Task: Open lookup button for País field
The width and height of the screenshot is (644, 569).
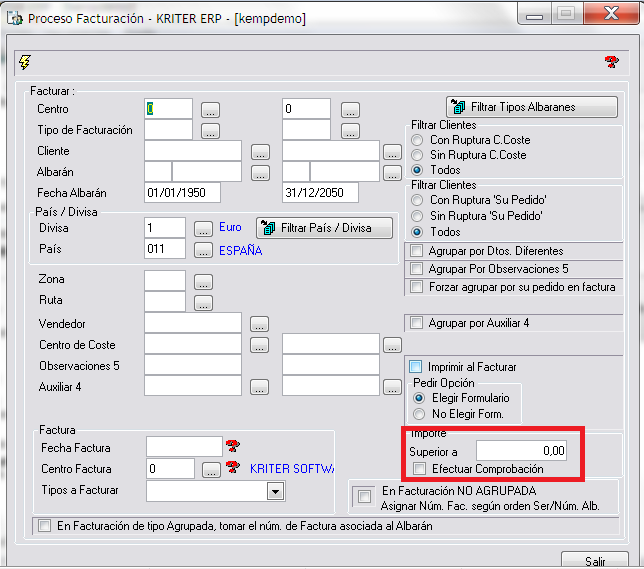Action: point(203,250)
